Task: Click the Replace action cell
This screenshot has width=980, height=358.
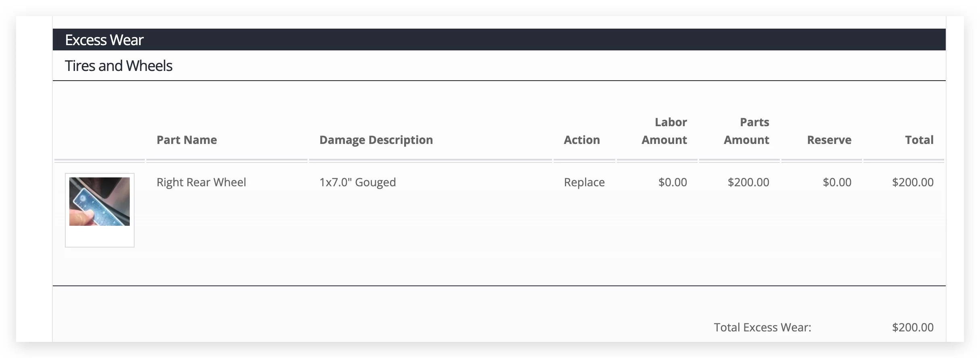Action: point(584,182)
